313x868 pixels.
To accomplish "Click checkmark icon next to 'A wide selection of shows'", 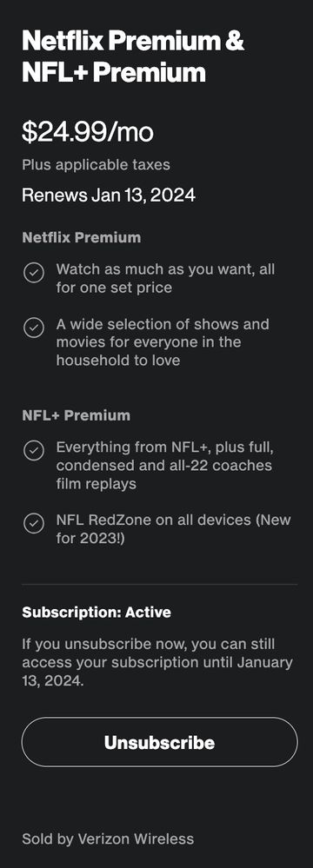I will [34, 328].
